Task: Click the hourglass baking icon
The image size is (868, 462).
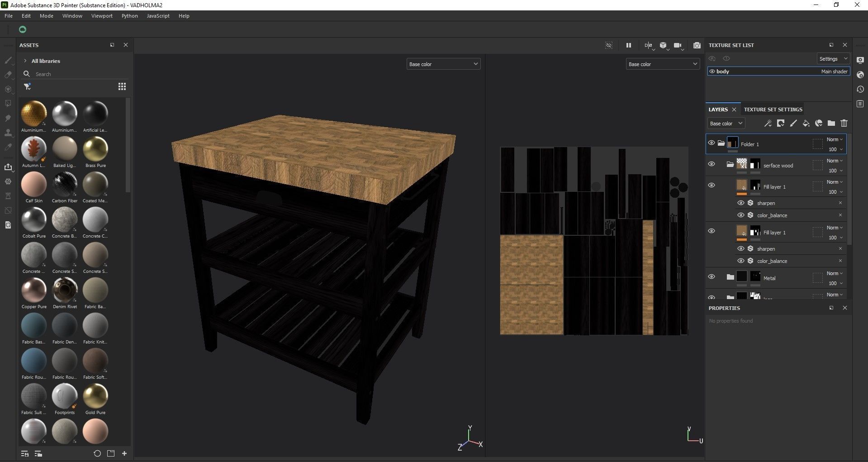Action: [x=8, y=196]
